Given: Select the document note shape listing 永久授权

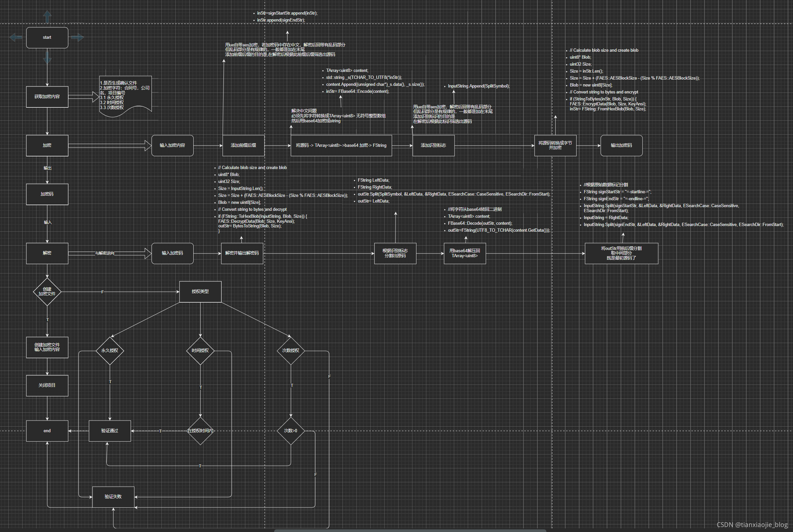Looking at the screenshot, I should pyautogui.click(x=125, y=95).
